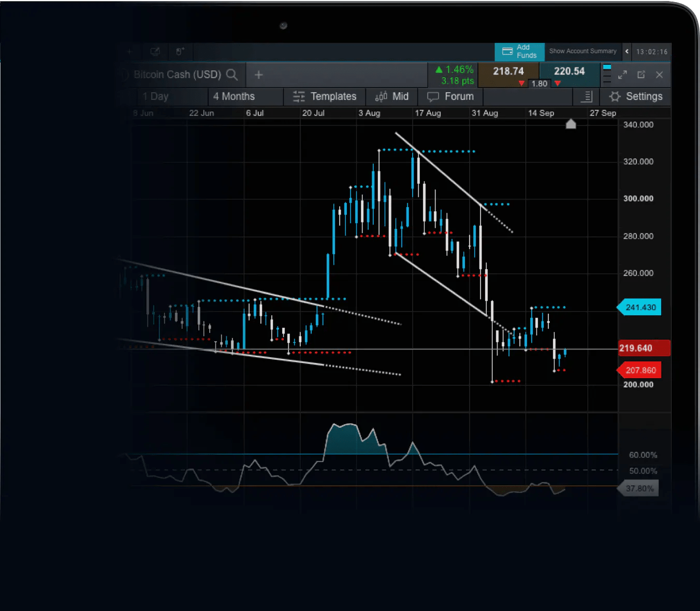Viewport: 700px width, 611px height.
Task: Click the Forum speech bubble icon
Action: (x=433, y=96)
